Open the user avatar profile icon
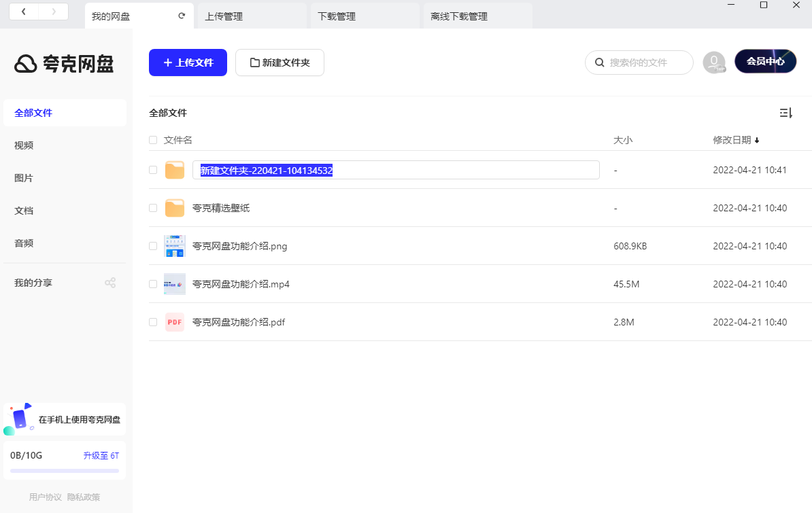 pos(713,63)
